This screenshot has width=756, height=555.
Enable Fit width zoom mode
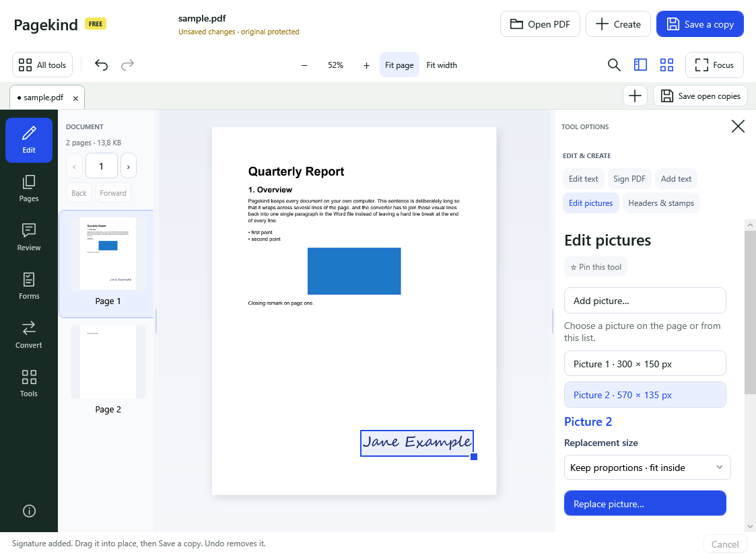click(x=442, y=65)
